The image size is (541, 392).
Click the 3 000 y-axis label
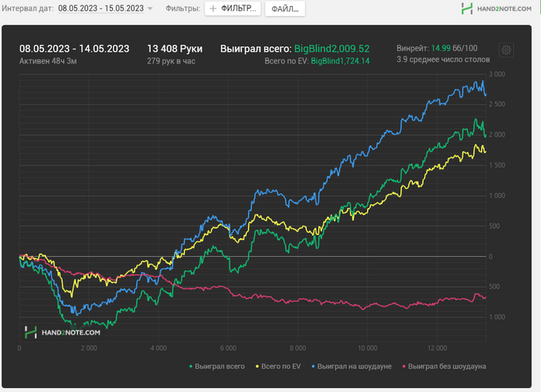point(497,74)
